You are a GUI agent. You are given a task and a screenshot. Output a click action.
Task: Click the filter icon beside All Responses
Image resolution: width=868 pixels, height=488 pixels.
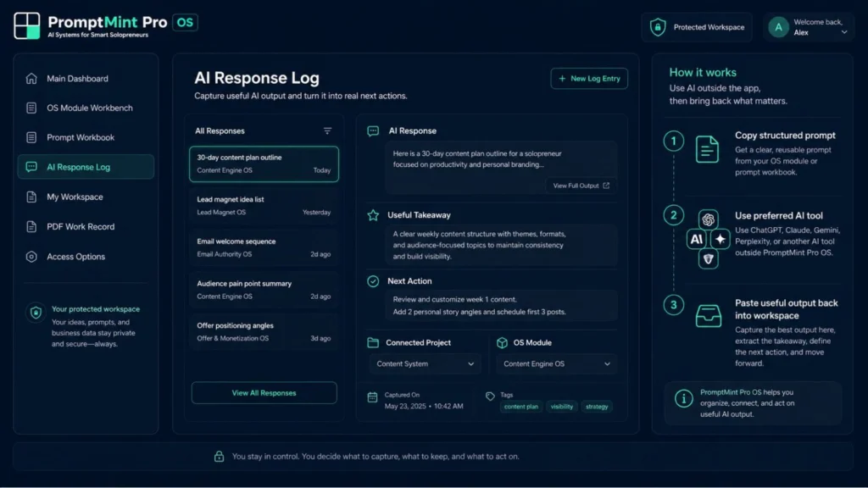coord(328,130)
